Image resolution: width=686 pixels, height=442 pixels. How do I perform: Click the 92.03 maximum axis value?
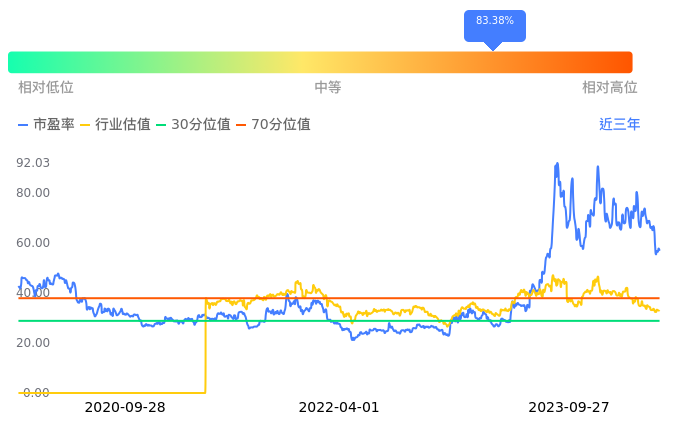[33, 162]
